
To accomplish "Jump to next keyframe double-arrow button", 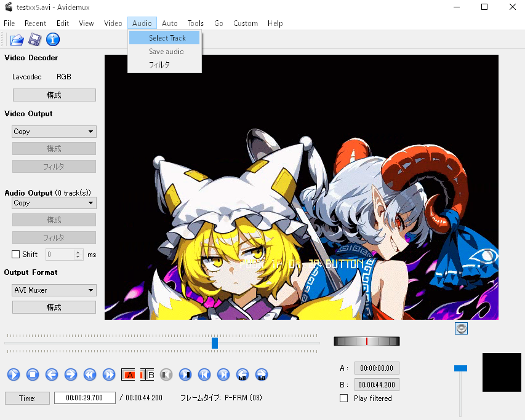I will click(x=109, y=374).
